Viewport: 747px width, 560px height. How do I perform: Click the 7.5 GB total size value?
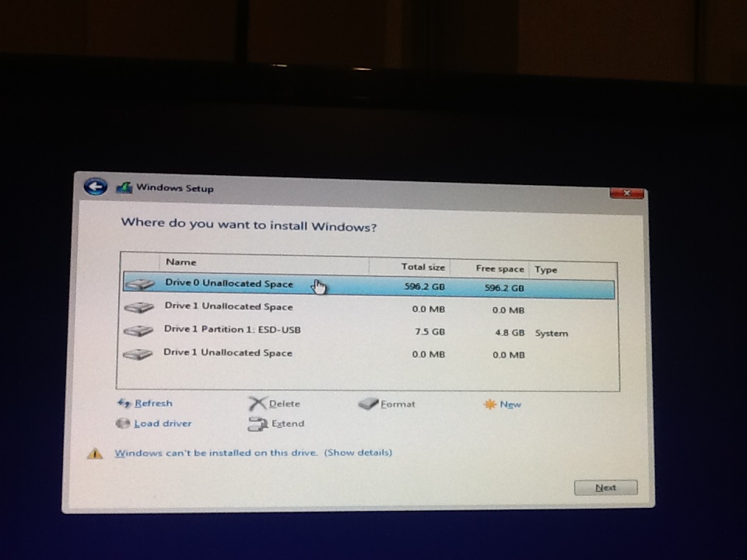[430, 331]
